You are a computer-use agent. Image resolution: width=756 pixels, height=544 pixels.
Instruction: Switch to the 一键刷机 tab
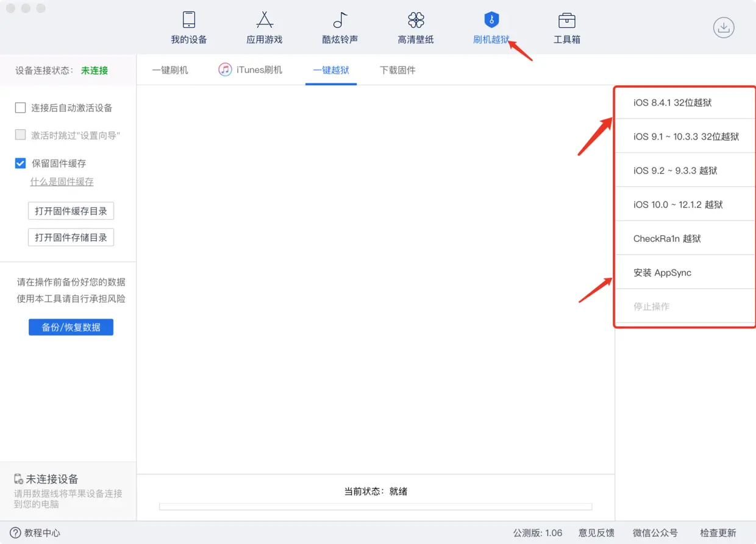(170, 69)
